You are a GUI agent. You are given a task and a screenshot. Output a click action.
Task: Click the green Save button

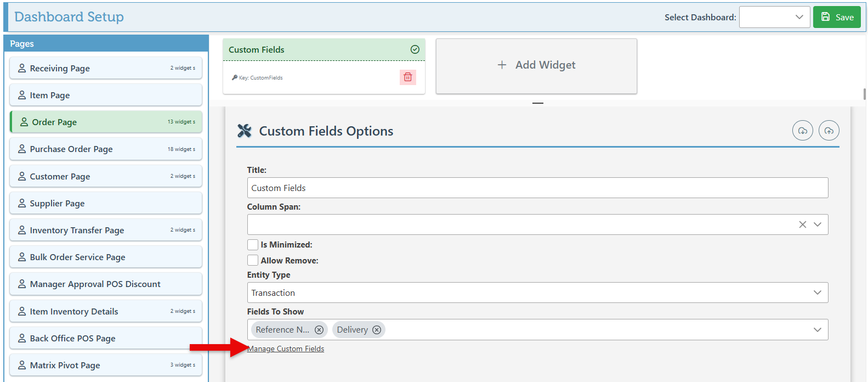click(837, 17)
